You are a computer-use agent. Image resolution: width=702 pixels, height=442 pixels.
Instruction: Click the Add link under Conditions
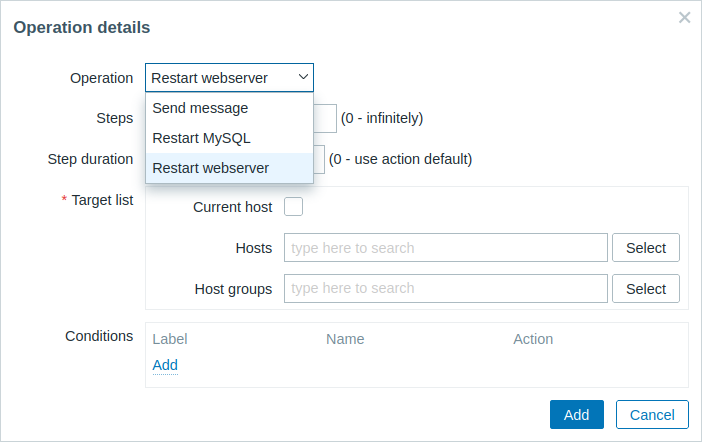pyautogui.click(x=165, y=365)
